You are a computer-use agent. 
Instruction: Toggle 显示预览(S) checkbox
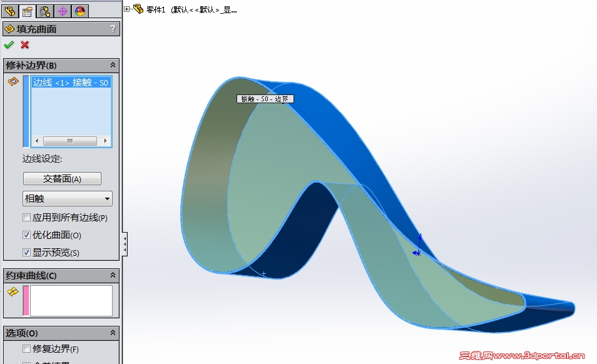pos(27,252)
